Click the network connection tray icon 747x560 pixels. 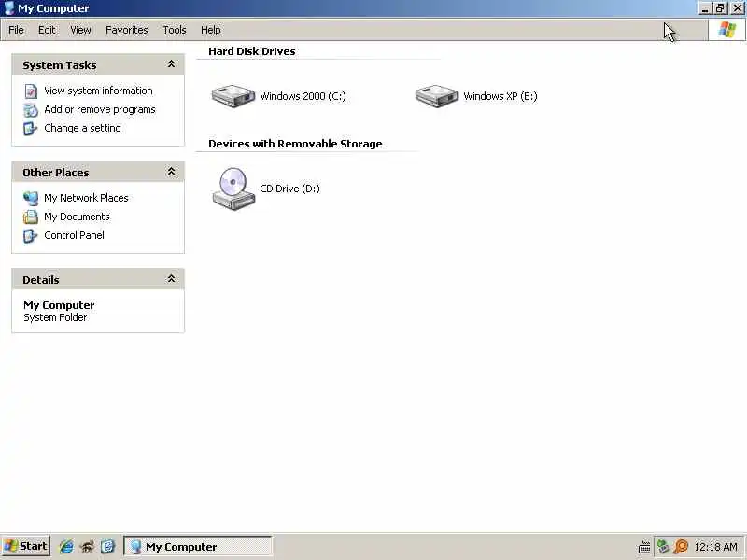pos(663,546)
